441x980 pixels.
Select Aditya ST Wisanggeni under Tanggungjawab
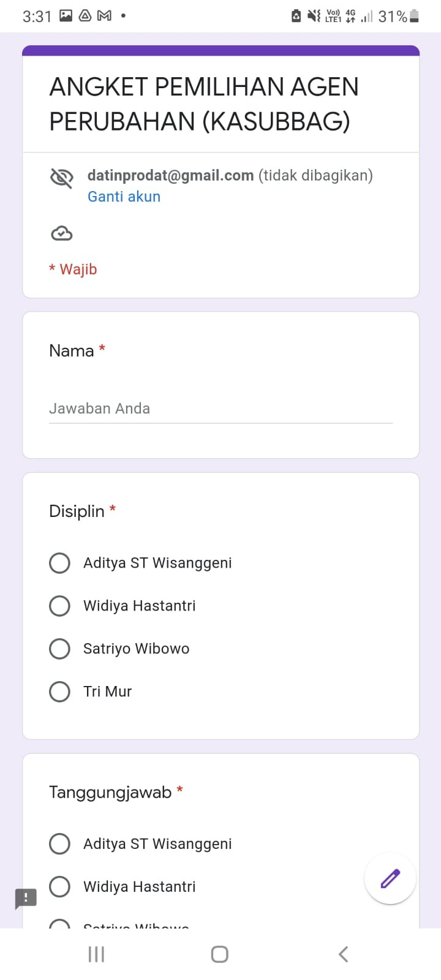[x=59, y=843]
